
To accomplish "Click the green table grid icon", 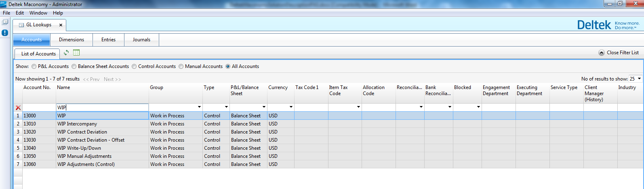I will 76,53.
